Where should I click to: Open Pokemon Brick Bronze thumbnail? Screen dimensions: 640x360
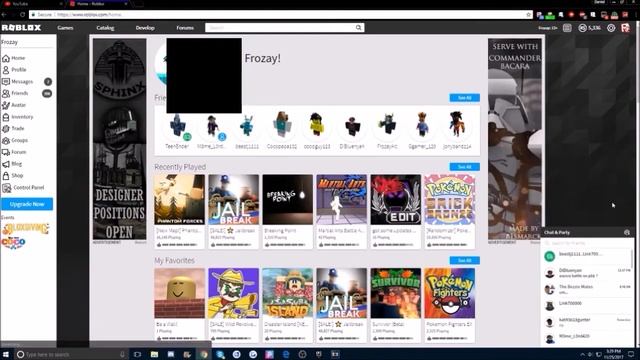click(450, 200)
